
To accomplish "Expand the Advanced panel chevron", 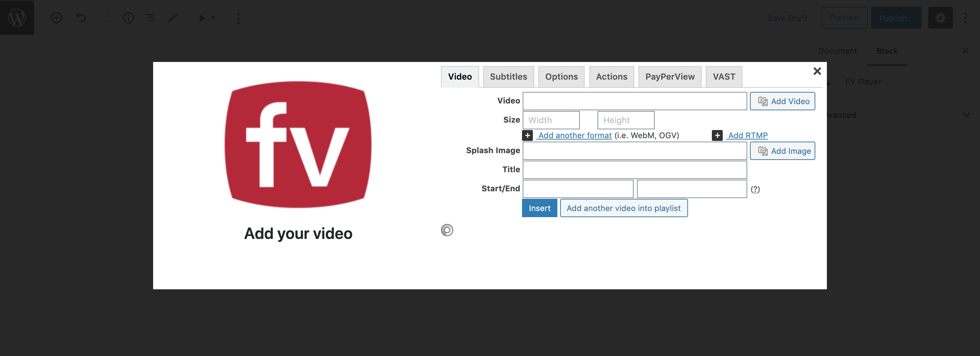I will pyautogui.click(x=966, y=115).
